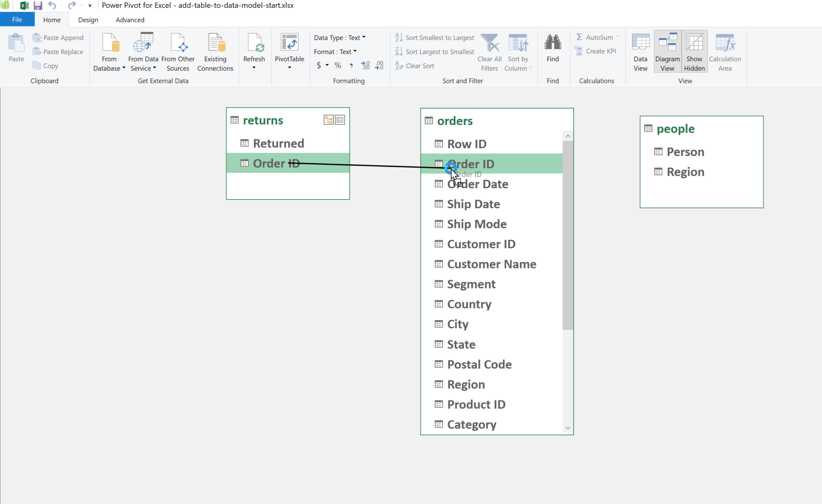The width and height of the screenshot is (822, 504).
Task: Switch to the Design tab
Action: point(88,20)
